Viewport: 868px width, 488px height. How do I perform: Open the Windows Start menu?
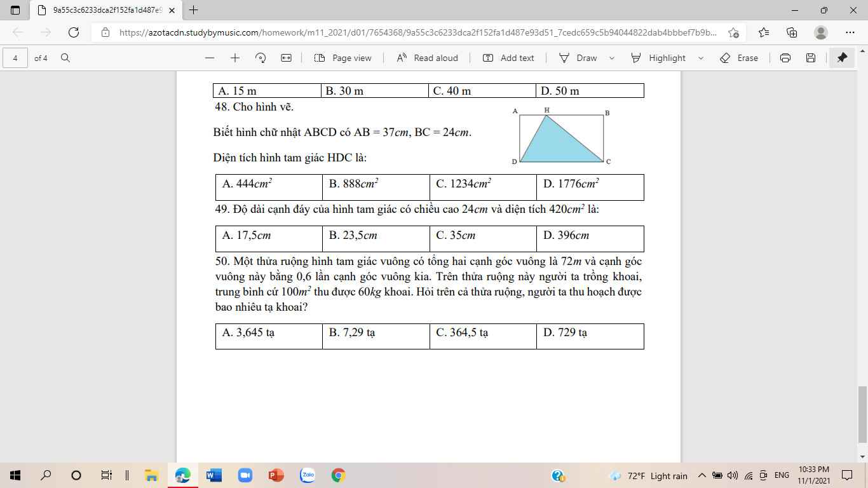15,475
